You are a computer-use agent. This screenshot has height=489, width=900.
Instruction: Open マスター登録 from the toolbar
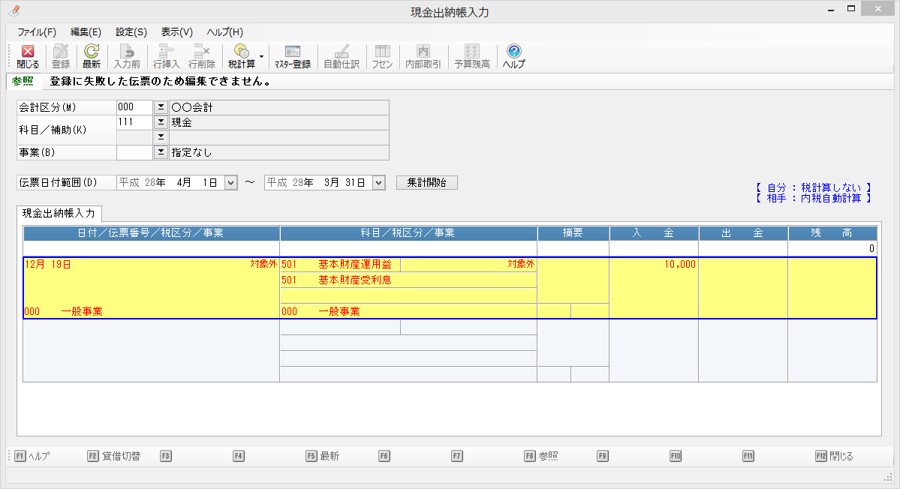pyautogui.click(x=292, y=56)
